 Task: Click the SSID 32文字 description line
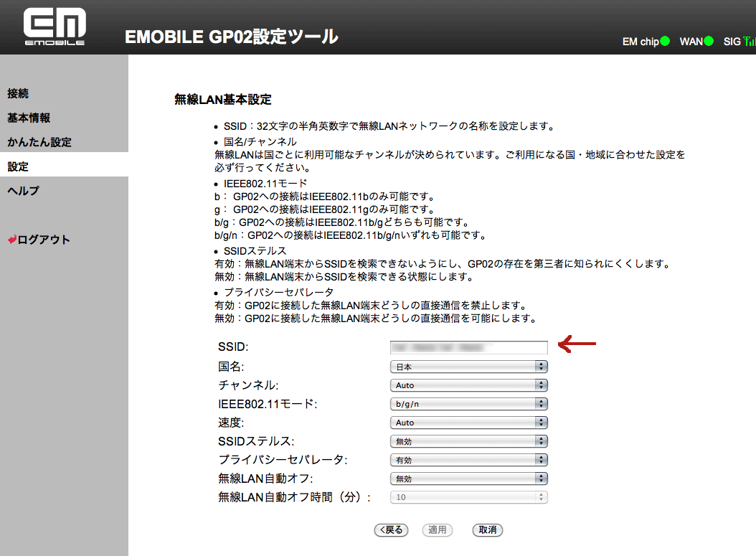pyautogui.click(x=389, y=126)
